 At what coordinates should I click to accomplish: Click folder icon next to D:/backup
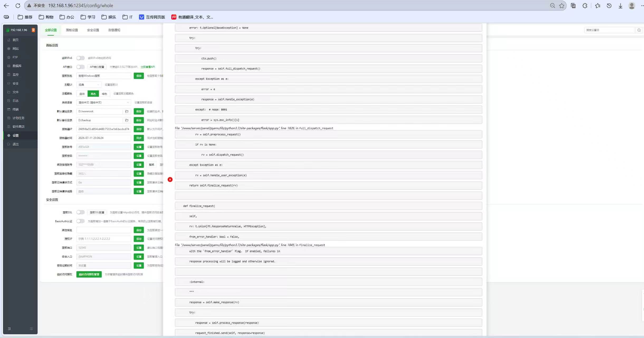click(x=127, y=120)
